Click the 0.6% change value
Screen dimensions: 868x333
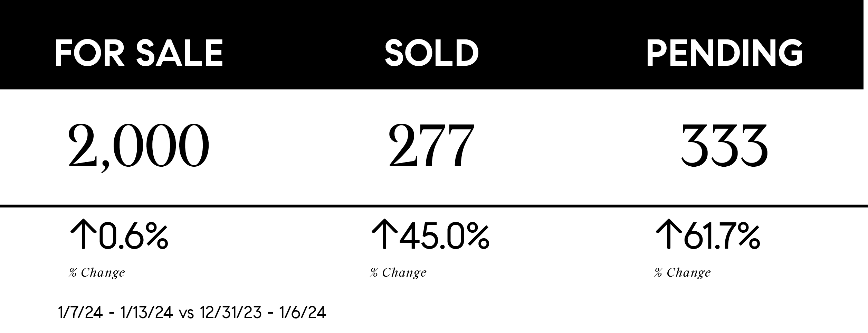pyautogui.click(x=134, y=237)
